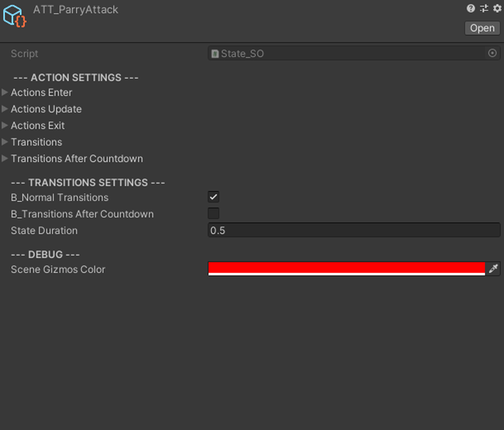
Task: Expand Transitions After Countdown foldout
Action: click(x=5, y=159)
